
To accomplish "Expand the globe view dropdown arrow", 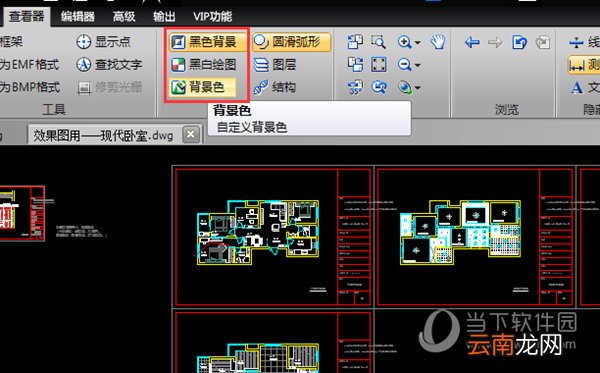I will coord(417,88).
